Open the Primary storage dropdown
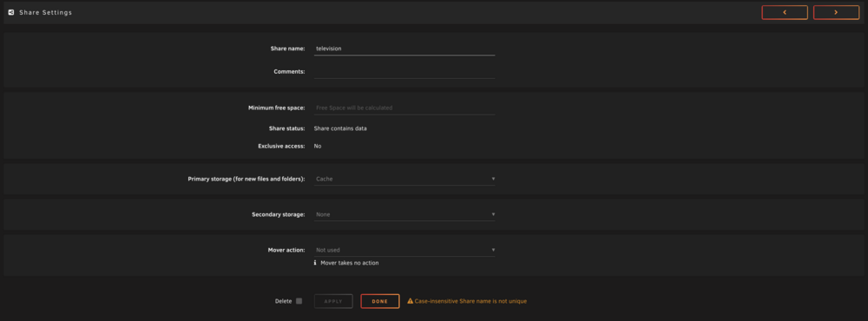Screen dimensions: 868x321 click(404, 179)
